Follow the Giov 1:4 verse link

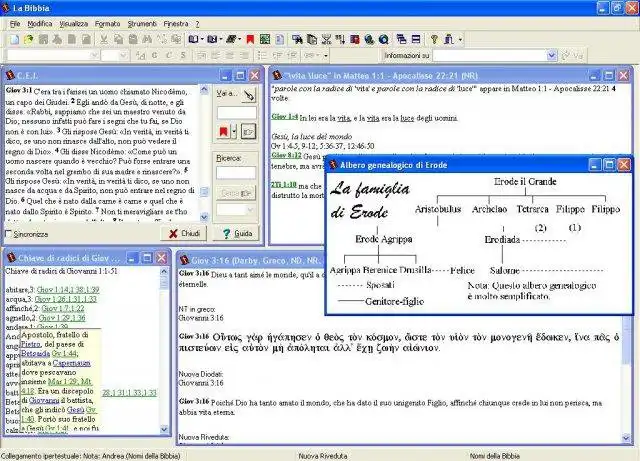click(284, 117)
